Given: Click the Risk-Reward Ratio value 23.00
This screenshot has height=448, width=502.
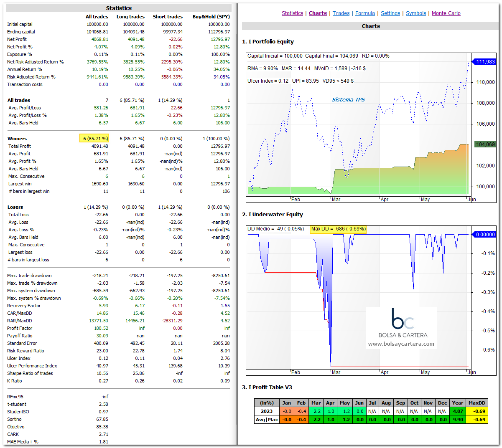Looking at the screenshot, I should pyautogui.click(x=102, y=351).
